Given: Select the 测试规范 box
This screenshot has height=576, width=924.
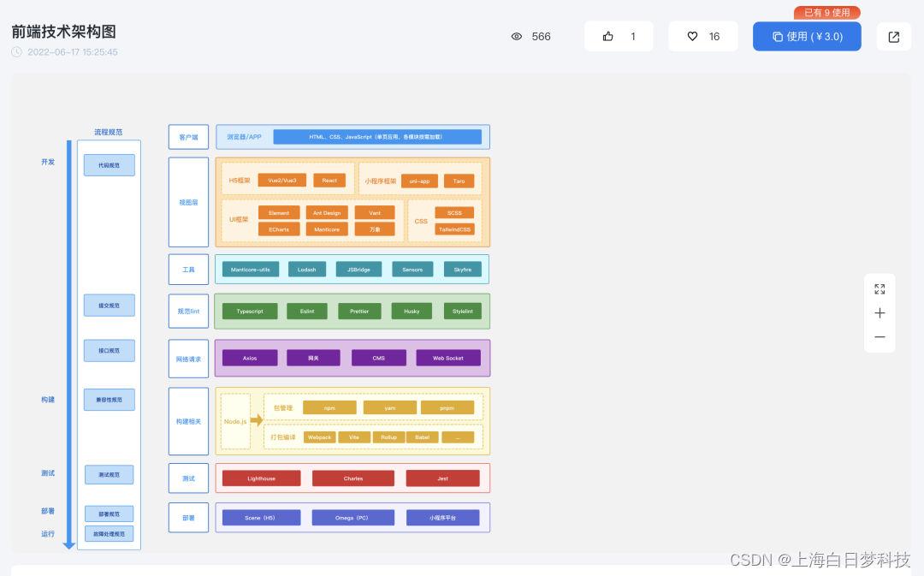Looking at the screenshot, I should pyautogui.click(x=109, y=475).
